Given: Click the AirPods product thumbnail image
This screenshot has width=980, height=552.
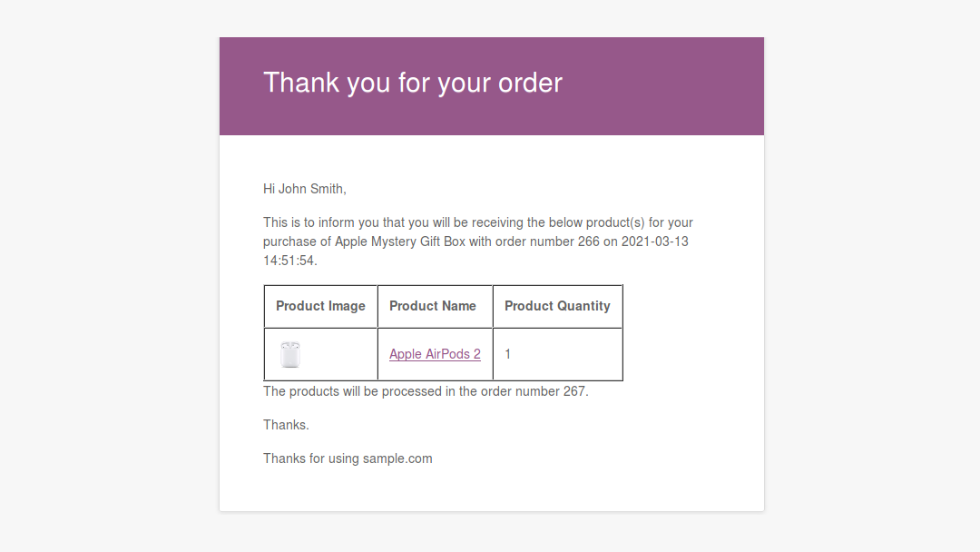Looking at the screenshot, I should coord(290,354).
